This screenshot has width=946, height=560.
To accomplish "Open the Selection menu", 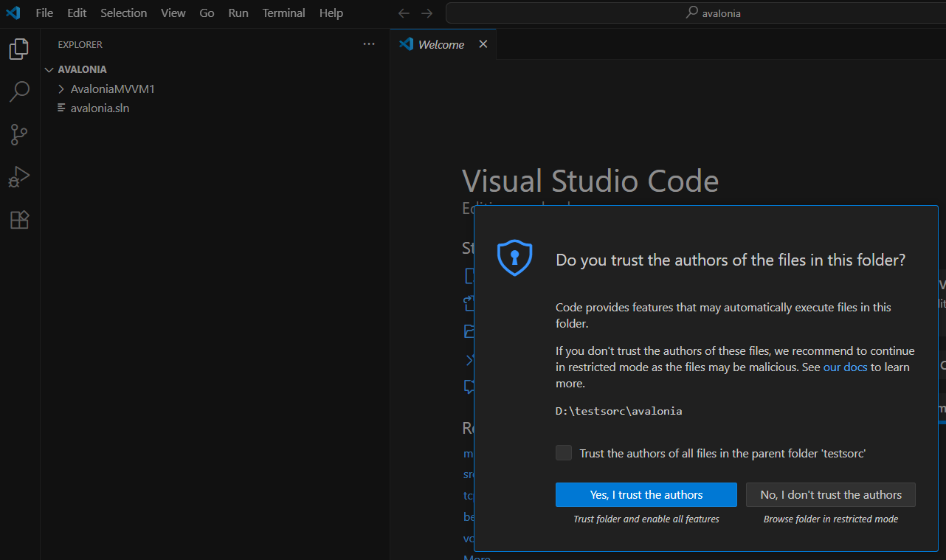I will coord(124,13).
